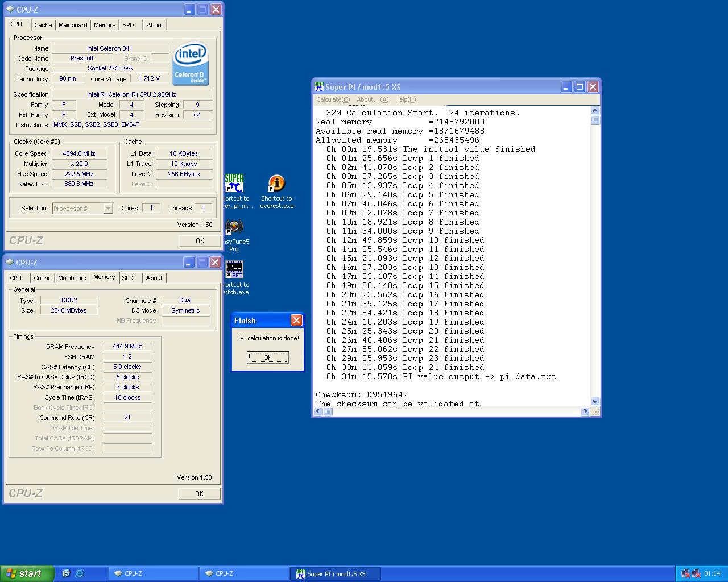Click the Core Voltage value 1.712 V
728x582 pixels.
pyautogui.click(x=150, y=78)
